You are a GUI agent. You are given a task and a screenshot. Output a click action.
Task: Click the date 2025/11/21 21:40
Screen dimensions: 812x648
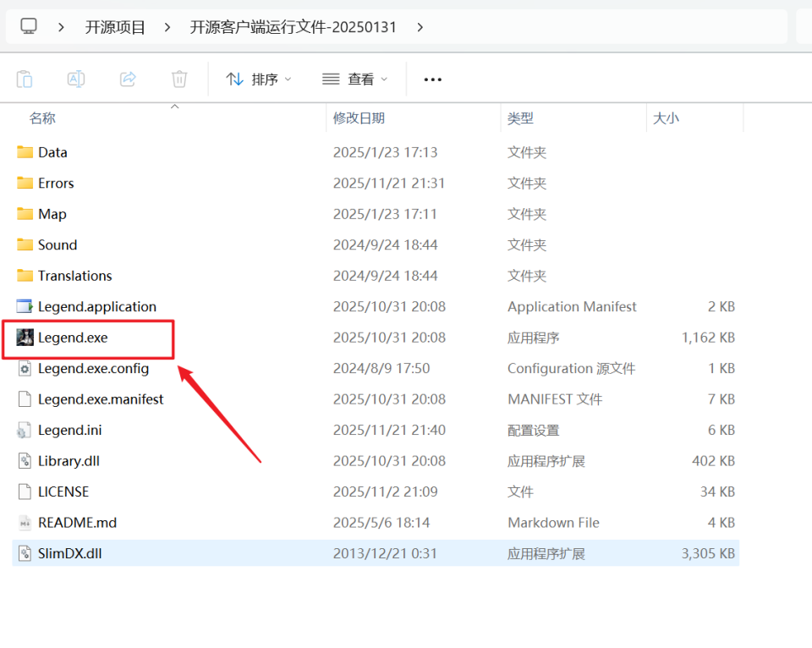(389, 430)
